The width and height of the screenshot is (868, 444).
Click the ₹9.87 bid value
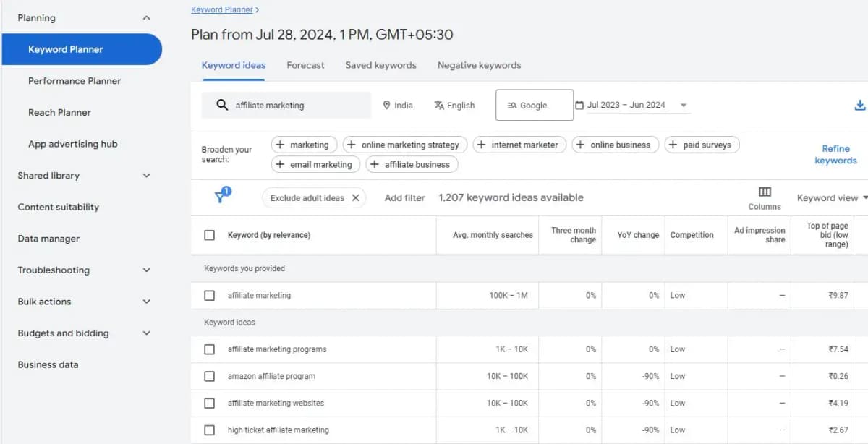(x=838, y=295)
